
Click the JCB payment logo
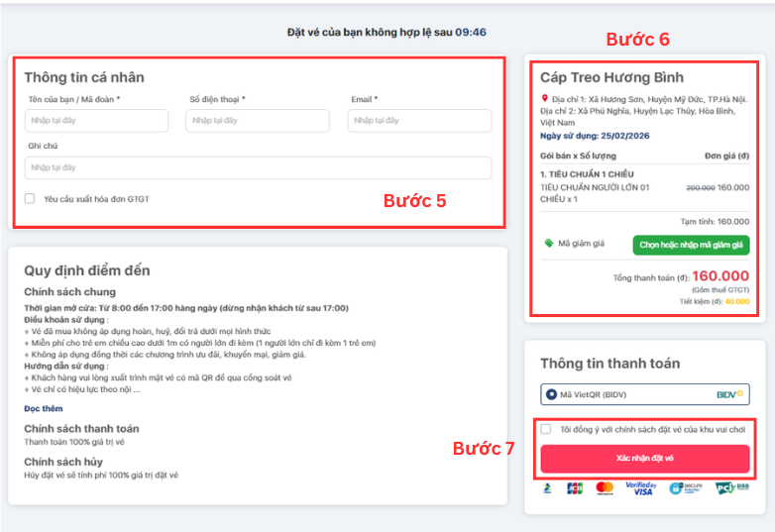pyautogui.click(x=575, y=487)
